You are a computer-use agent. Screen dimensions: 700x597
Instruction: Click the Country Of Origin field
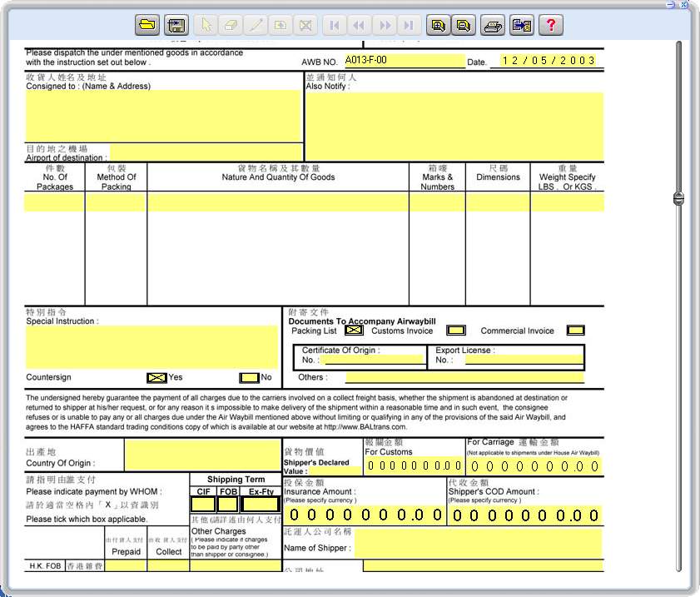tap(202, 455)
